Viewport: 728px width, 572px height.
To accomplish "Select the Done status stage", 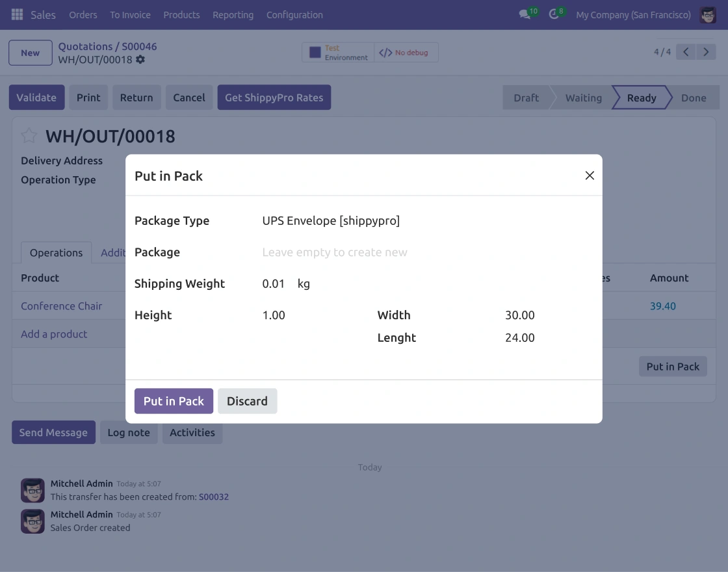I will coord(694,98).
